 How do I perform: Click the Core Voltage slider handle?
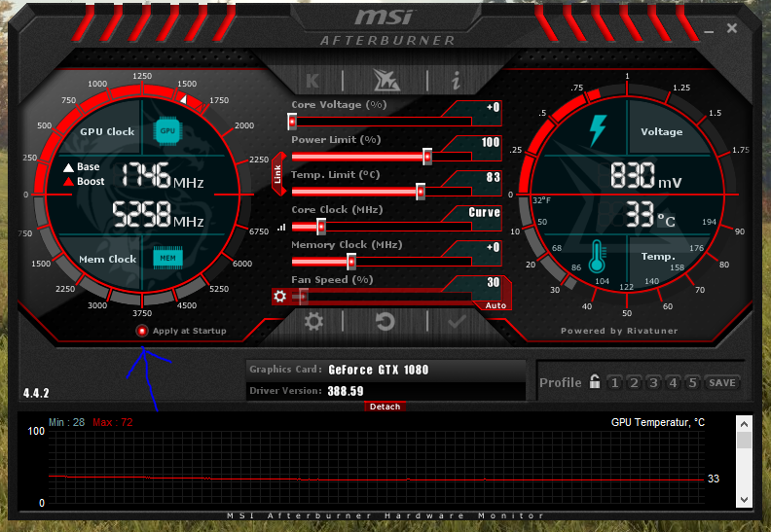point(292,122)
